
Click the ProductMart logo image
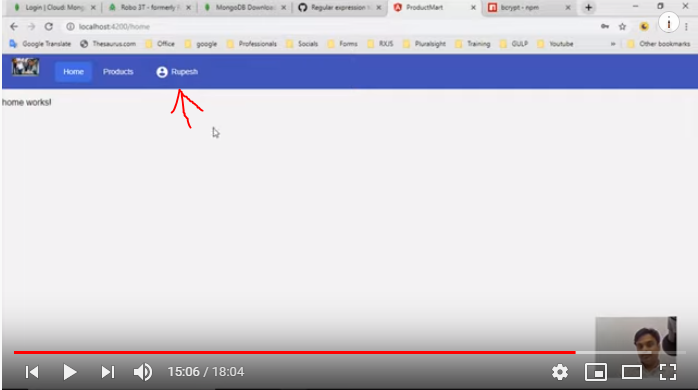pos(25,67)
